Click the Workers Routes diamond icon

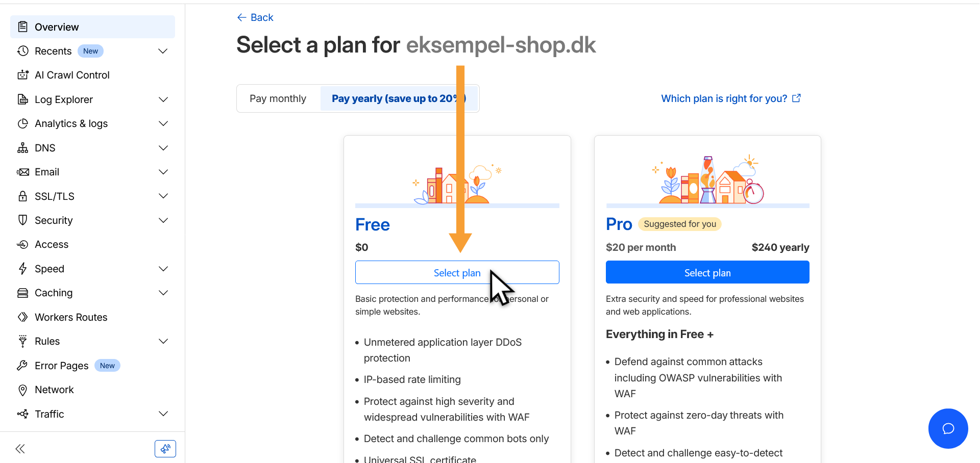pyautogui.click(x=22, y=317)
